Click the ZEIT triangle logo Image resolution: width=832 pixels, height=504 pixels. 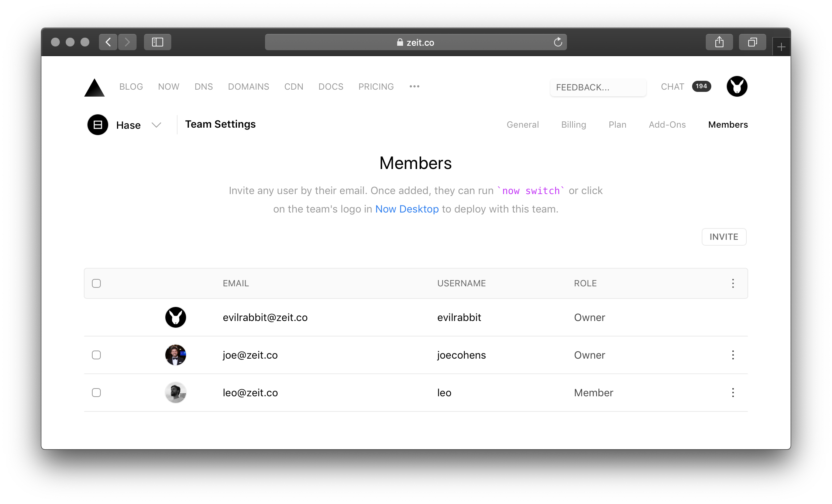(94, 87)
